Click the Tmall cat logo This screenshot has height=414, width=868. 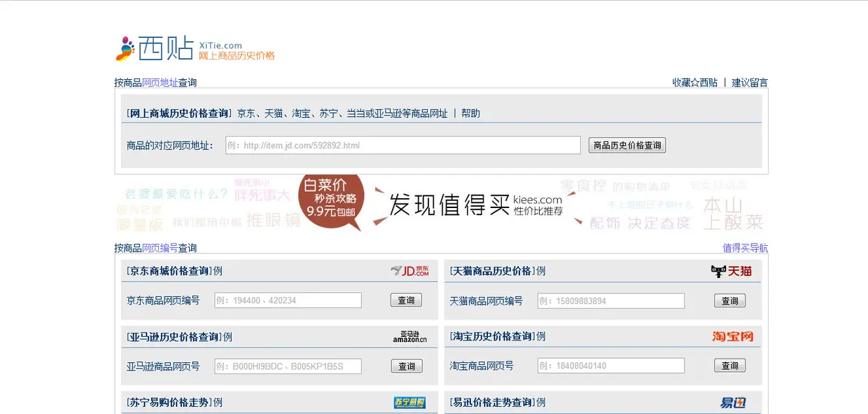click(x=731, y=271)
